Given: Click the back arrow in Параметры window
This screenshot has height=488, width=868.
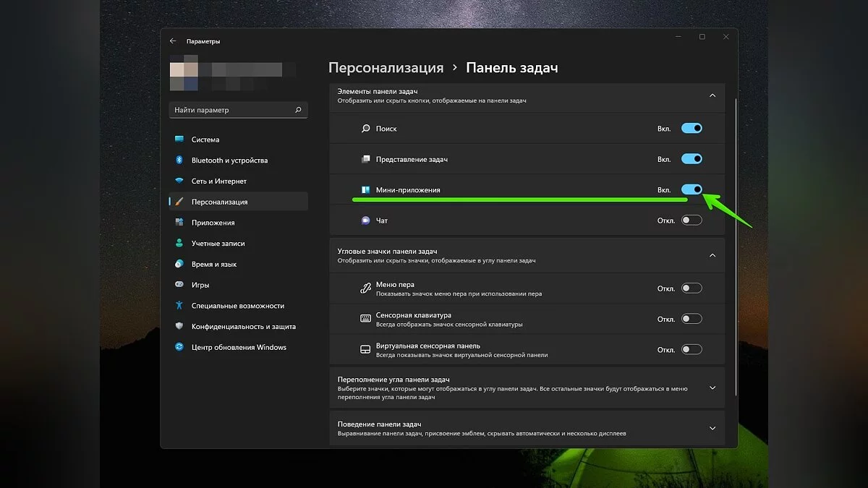Looking at the screenshot, I should click(x=173, y=41).
